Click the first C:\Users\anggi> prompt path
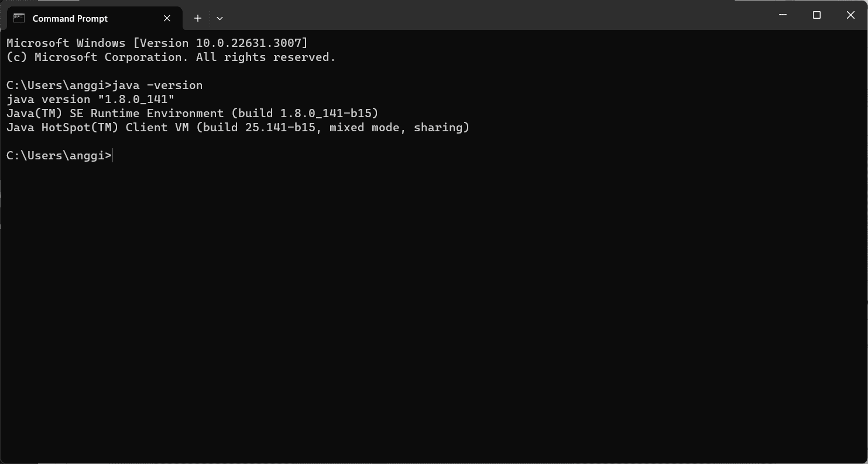868x464 pixels. [x=59, y=86]
